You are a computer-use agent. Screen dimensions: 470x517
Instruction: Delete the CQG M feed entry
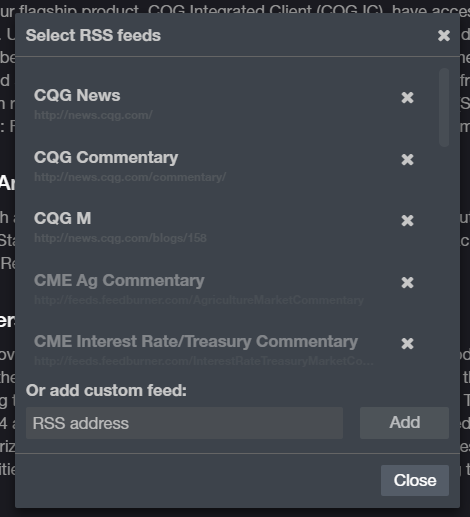pos(407,221)
